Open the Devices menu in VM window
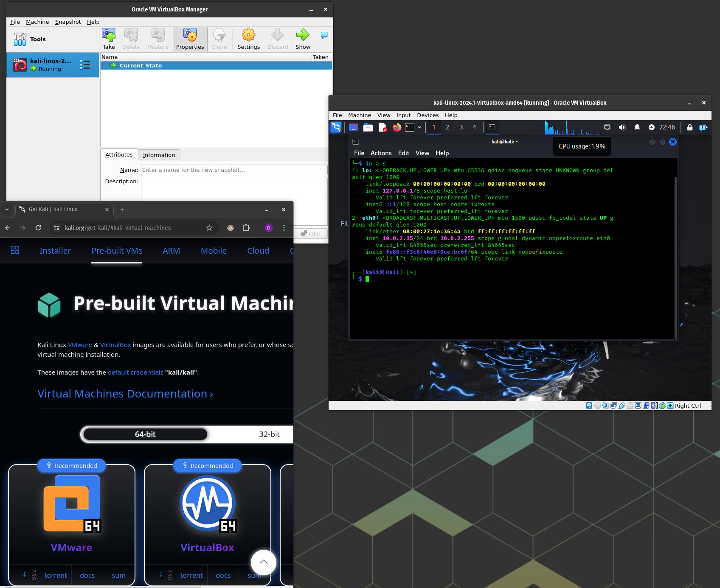This screenshot has height=588, width=720. point(427,115)
